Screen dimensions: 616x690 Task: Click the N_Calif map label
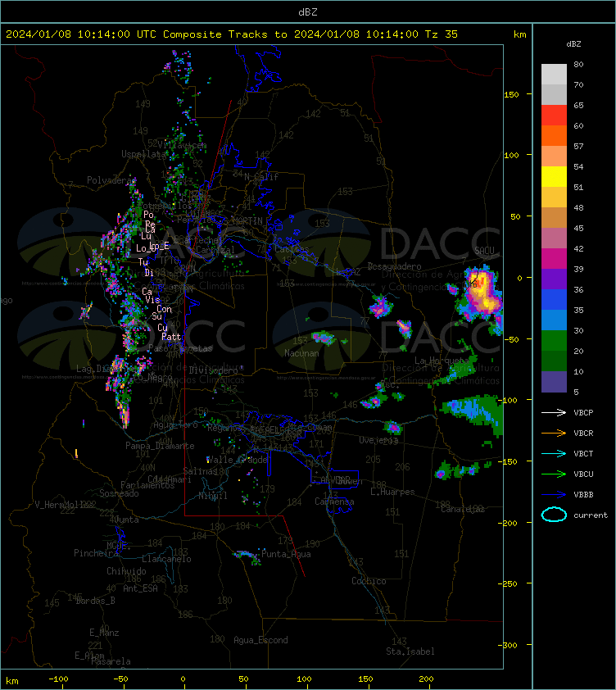(x=261, y=177)
